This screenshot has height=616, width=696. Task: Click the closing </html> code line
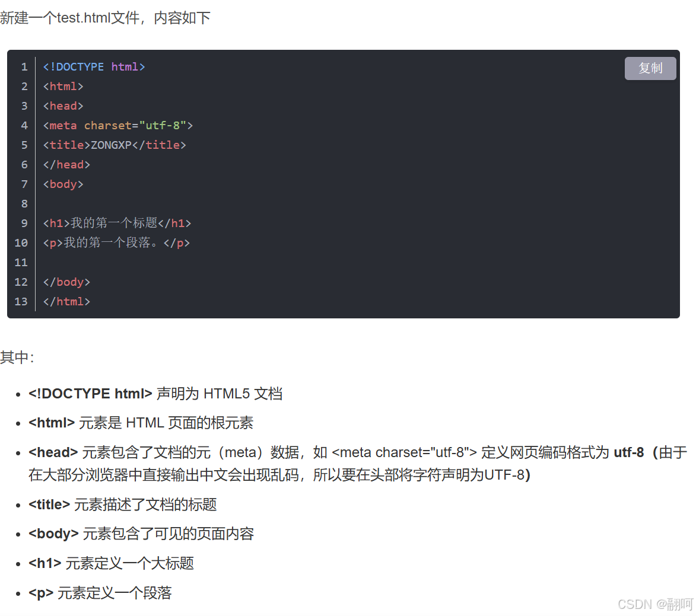pos(66,302)
